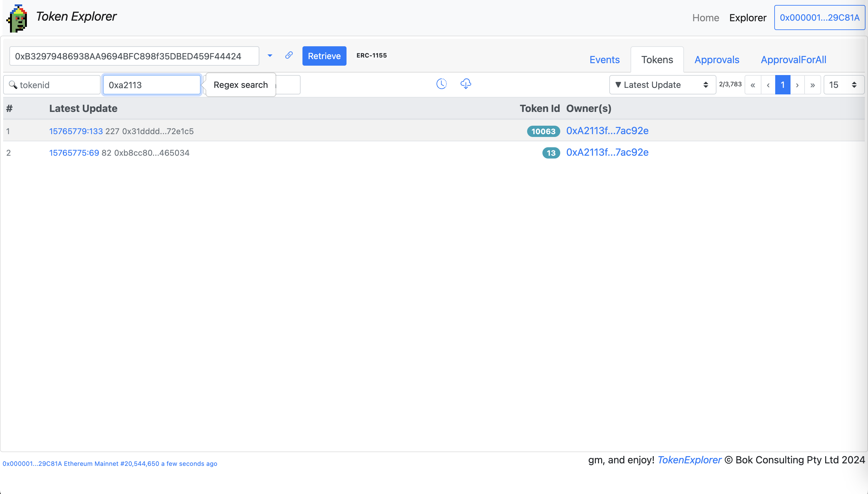Click the cloud download icon
The height and width of the screenshot is (494, 868).
466,84
